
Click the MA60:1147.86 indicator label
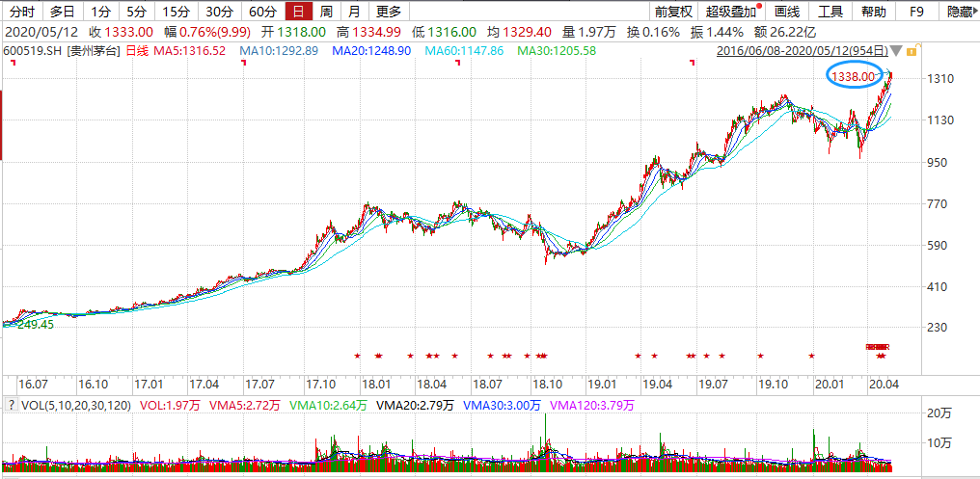pos(464,50)
